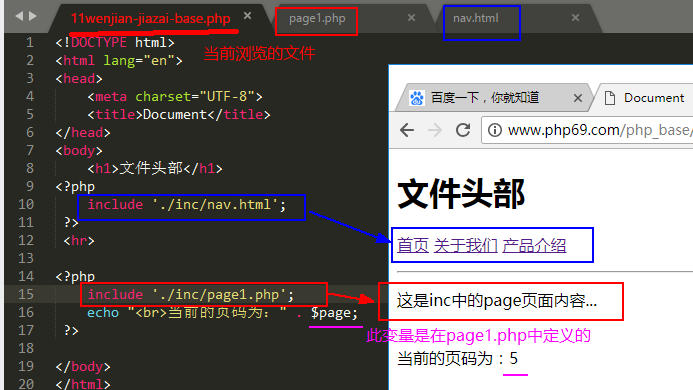Go forward in the browser
The height and width of the screenshot is (390, 693).
pyautogui.click(x=435, y=130)
